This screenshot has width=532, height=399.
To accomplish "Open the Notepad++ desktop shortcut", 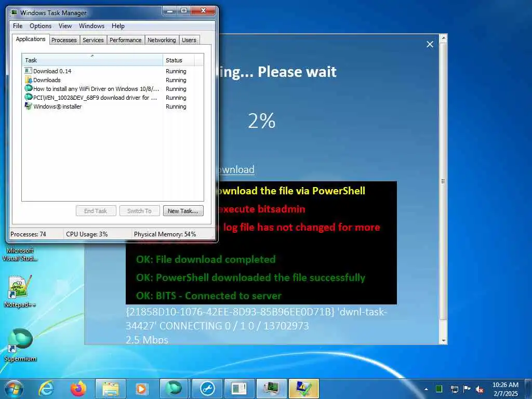I will 20,291.
